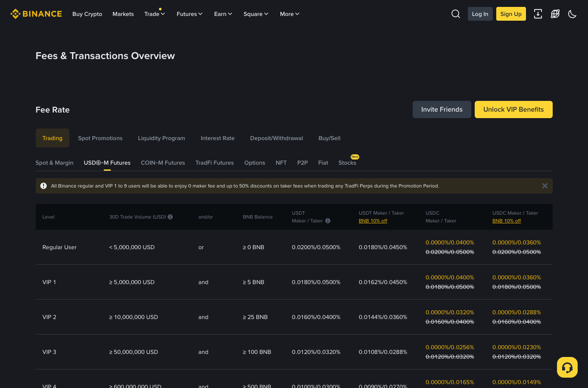Open the search icon in header
The height and width of the screenshot is (388, 588).
pyautogui.click(x=456, y=14)
